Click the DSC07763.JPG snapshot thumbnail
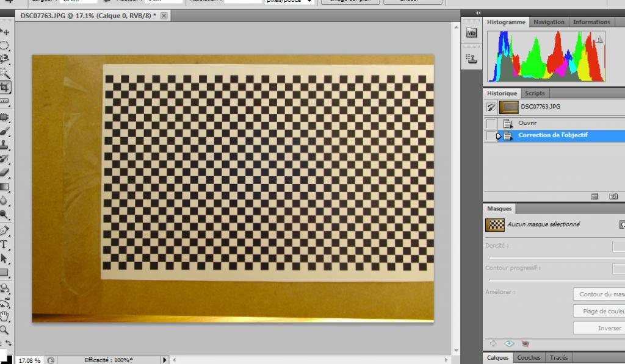This screenshot has height=364, width=625. [508, 107]
